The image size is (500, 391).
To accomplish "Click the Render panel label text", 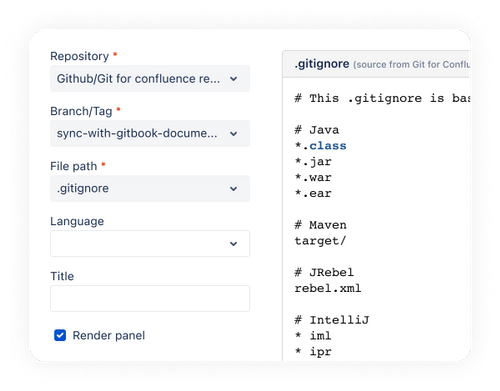I will point(109,335).
